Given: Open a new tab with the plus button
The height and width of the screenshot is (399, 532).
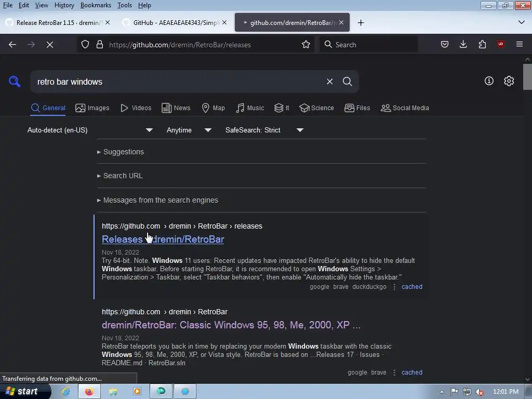Looking at the screenshot, I should (x=361, y=23).
